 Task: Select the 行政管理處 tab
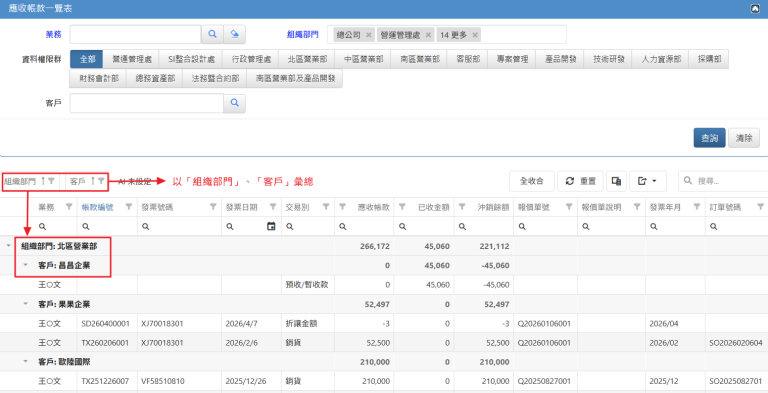251,59
